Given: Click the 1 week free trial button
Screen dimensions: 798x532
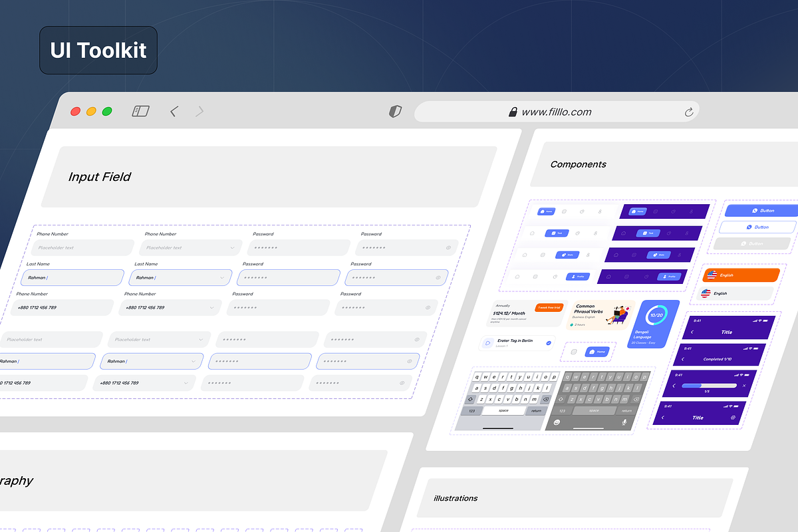Looking at the screenshot, I should coord(549,308).
